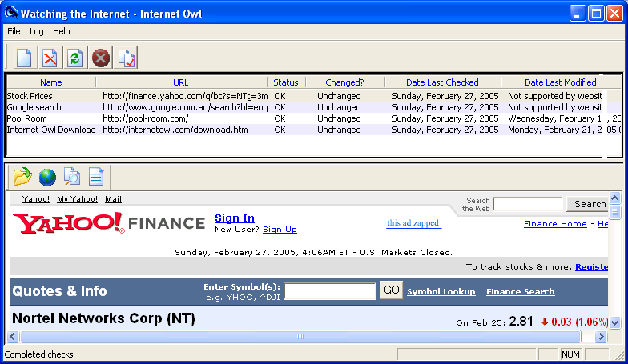Click the Yahoo! Finance logo
Screen dimensions: 628x364
click(x=109, y=223)
